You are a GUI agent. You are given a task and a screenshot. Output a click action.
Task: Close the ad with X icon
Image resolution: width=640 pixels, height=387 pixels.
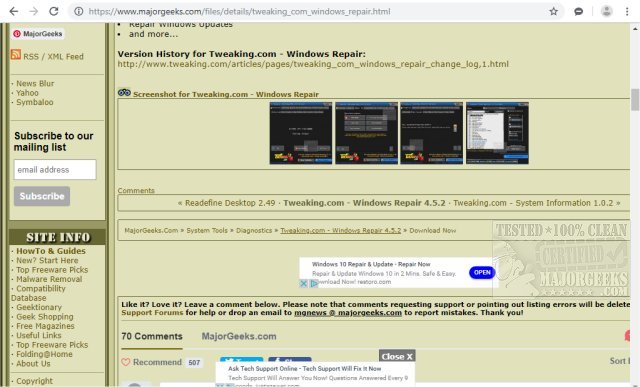point(303,283)
